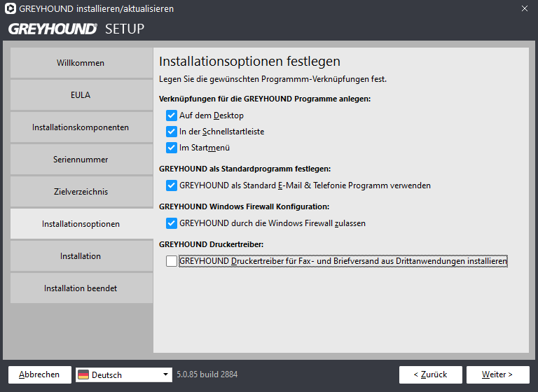Image resolution: width=538 pixels, height=392 pixels.
Task: Uncheck the Auf dem Desktop checkbox
Action: (x=171, y=115)
